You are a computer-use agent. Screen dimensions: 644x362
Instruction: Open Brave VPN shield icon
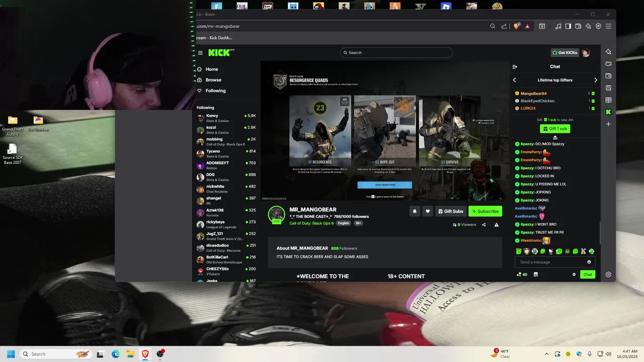(x=598, y=26)
